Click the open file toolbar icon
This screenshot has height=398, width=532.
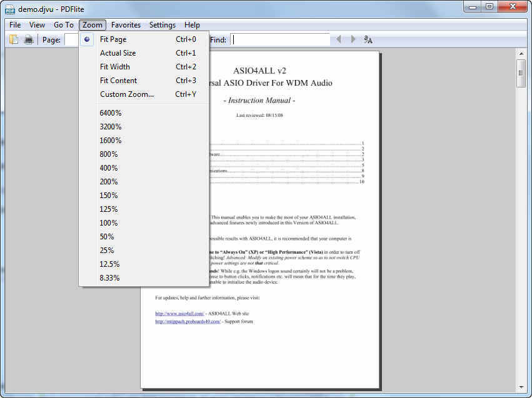14,39
